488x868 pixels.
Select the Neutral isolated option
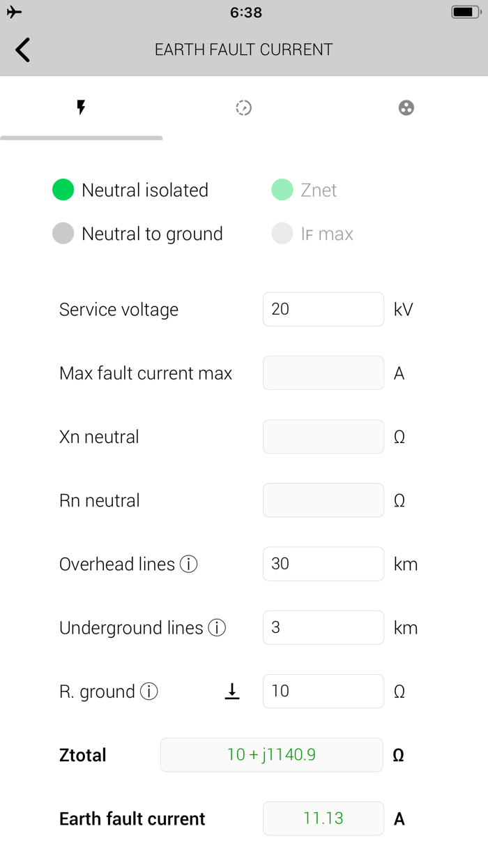63,189
